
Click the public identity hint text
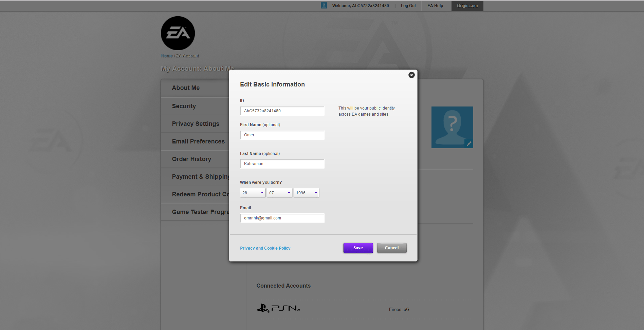pyautogui.click(x=367, y=111)
